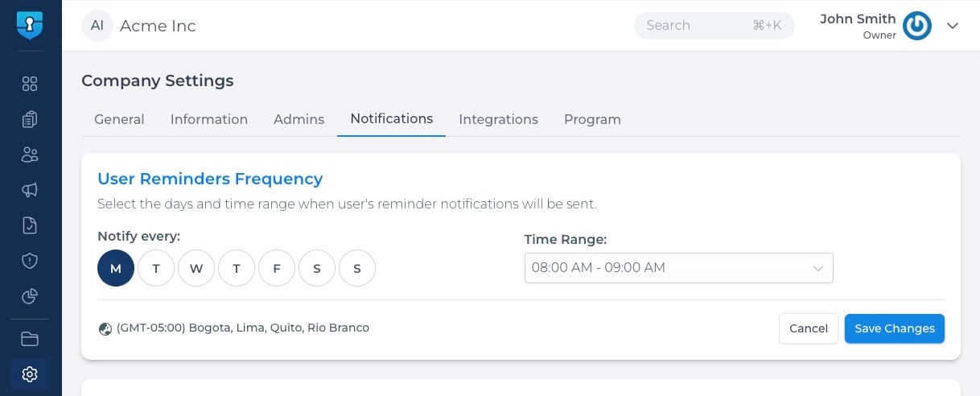Click the settings gear icon in sidebar
The width and height of the screenshot is (980, 396).
click(30, 374)
